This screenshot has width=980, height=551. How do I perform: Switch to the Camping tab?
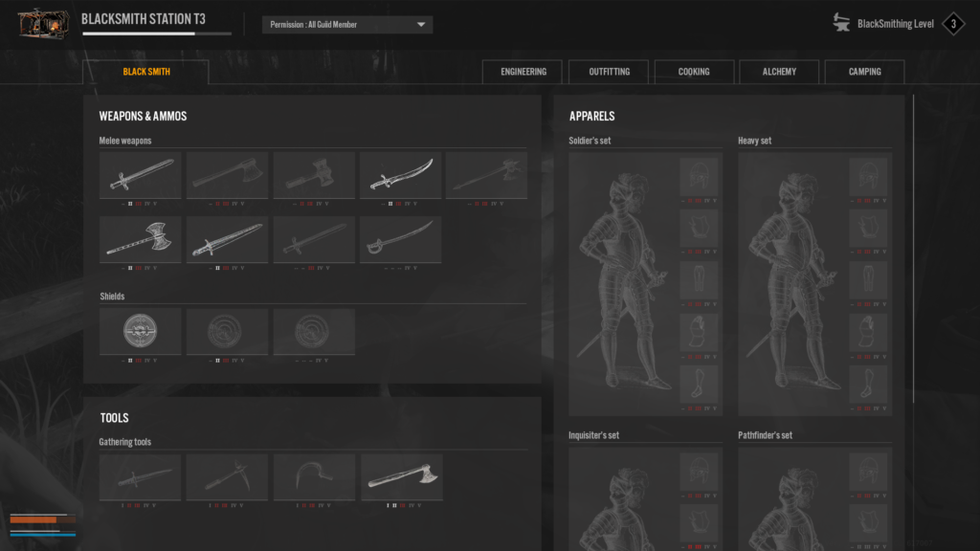coord(864,72)
